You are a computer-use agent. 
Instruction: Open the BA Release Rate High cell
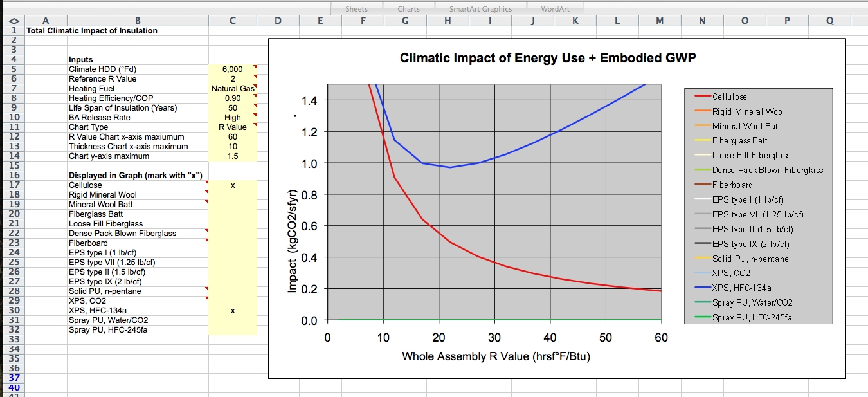point(233,118)
